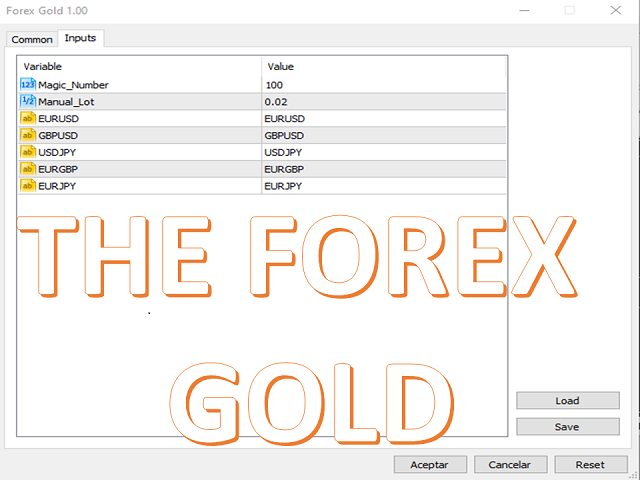The height and width of the screenshot is (480, 640).
Task: Select the Magic_Number variable name
Action: tap(73, 85)
